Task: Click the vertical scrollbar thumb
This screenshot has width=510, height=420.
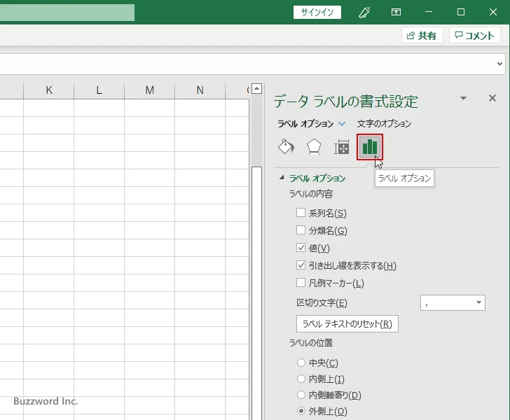Action: tap(257, 293)
